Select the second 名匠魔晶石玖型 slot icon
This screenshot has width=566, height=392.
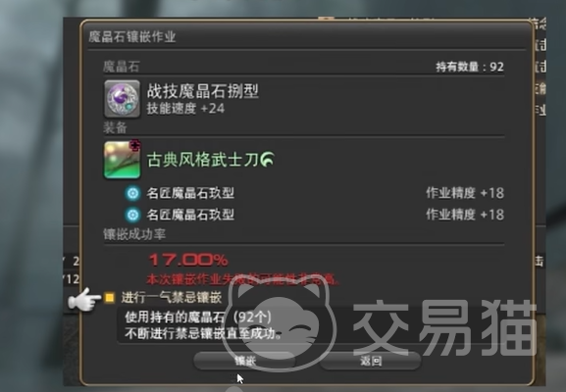[x=132, y=215]
